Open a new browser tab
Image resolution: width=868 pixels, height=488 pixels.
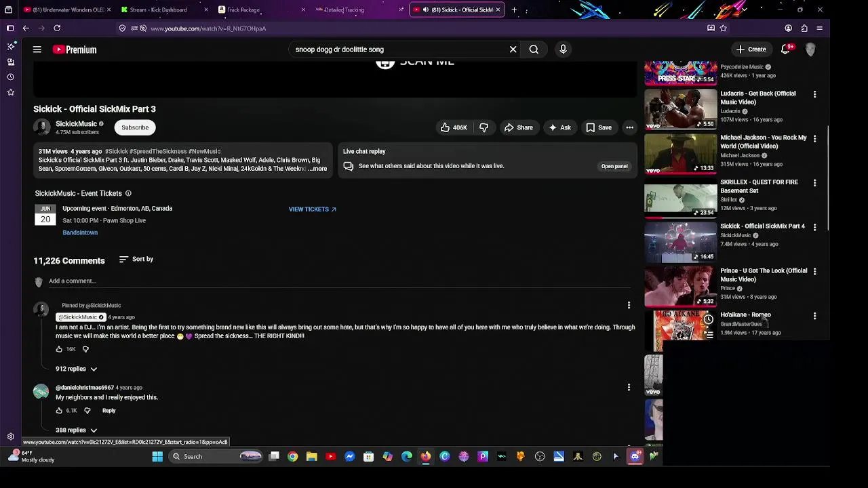514,9
